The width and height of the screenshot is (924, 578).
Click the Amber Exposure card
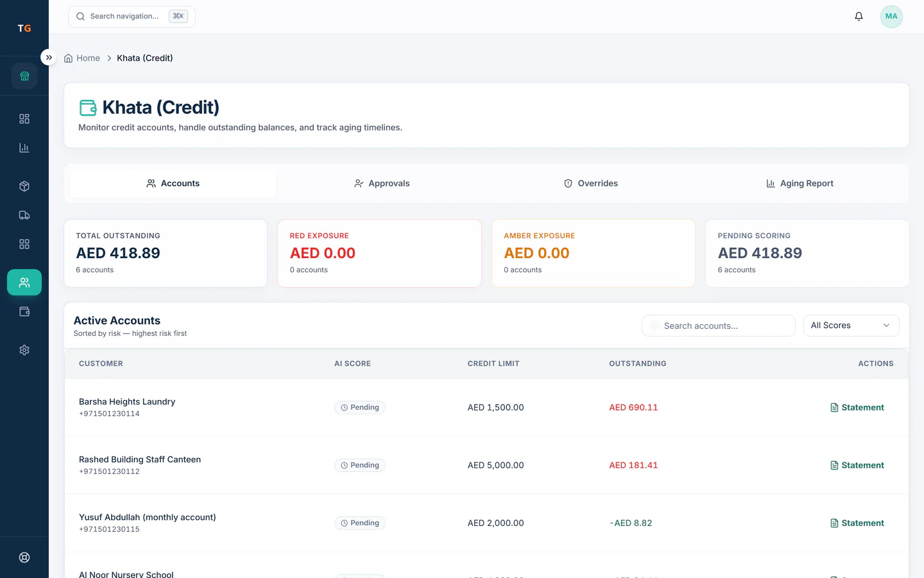594,254
